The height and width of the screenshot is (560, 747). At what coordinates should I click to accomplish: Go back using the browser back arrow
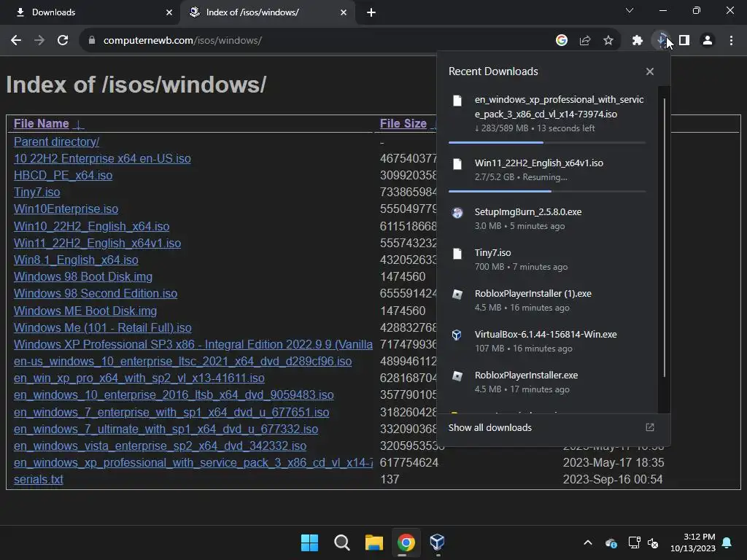click(16, 41)
